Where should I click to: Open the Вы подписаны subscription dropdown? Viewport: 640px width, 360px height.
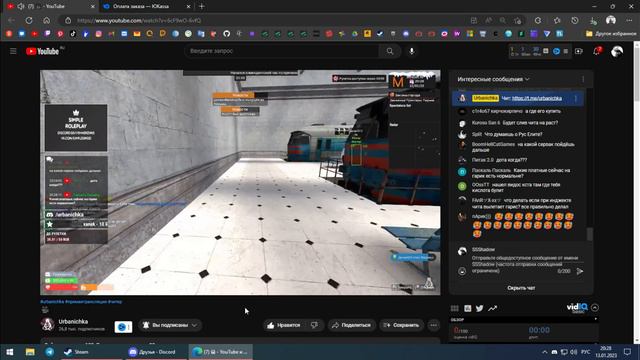point(170,325)
